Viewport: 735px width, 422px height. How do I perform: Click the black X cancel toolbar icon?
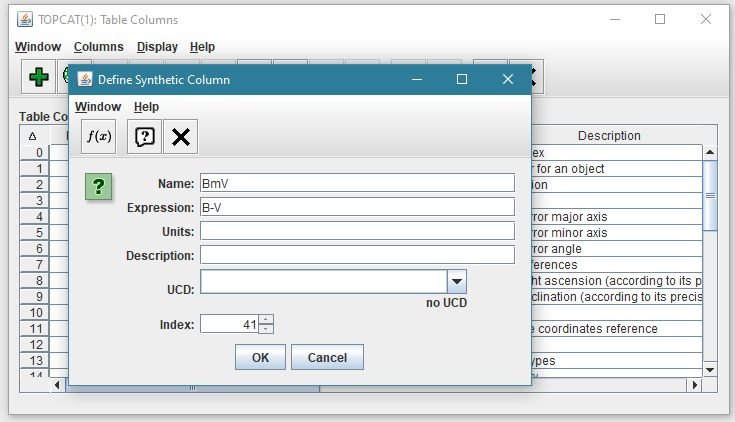click(x=180, y=137)
